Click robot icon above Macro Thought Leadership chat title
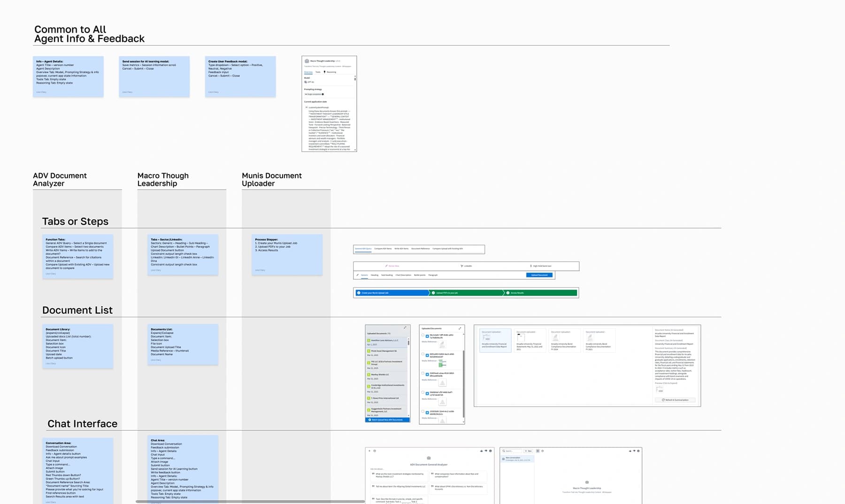 pyautogui.click(x=587, y=482)
